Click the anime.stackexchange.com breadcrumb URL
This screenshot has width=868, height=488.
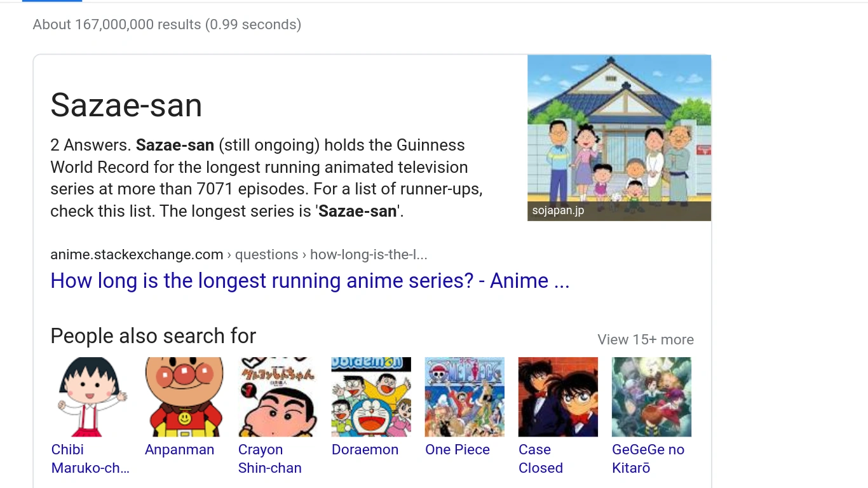(137, 255)
